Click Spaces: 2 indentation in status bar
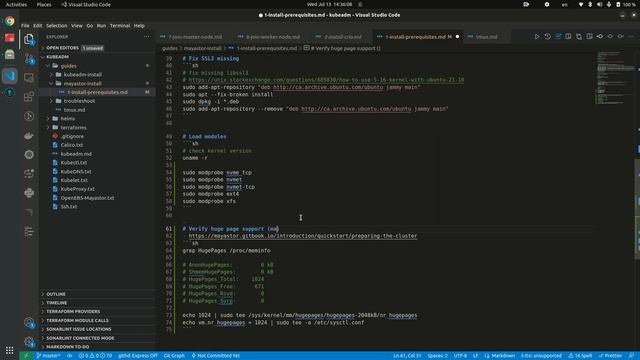The width and height of the screenshot is (640, 360). [437, 356]
